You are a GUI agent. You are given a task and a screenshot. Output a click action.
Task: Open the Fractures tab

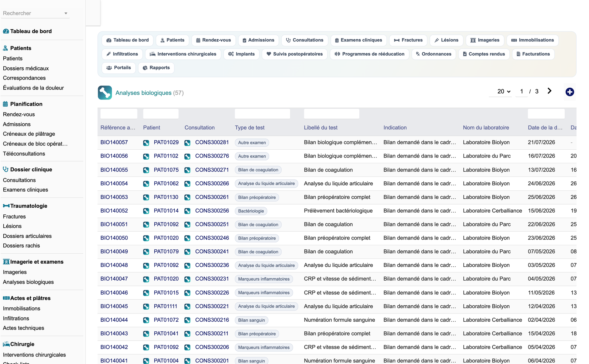click(x=408, y=40)
